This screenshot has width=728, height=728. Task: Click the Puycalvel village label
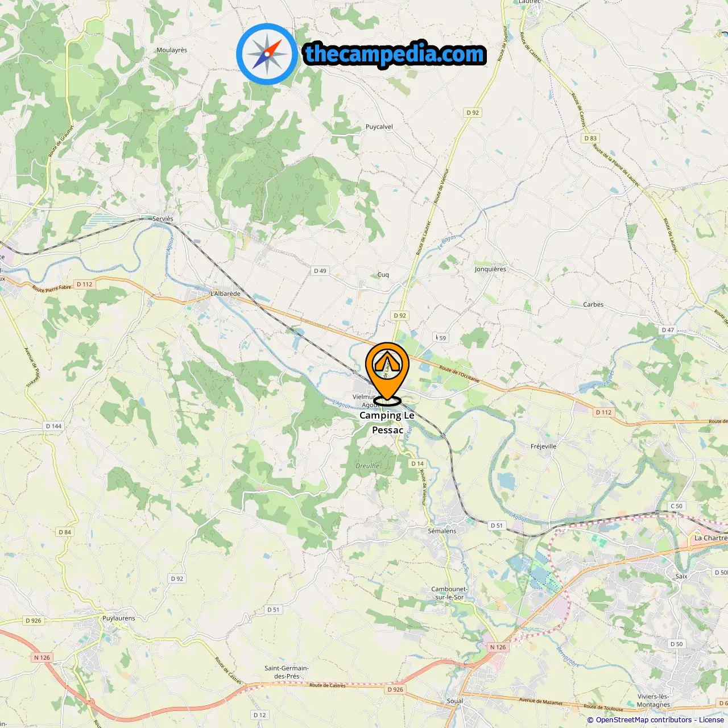[379, 127]
